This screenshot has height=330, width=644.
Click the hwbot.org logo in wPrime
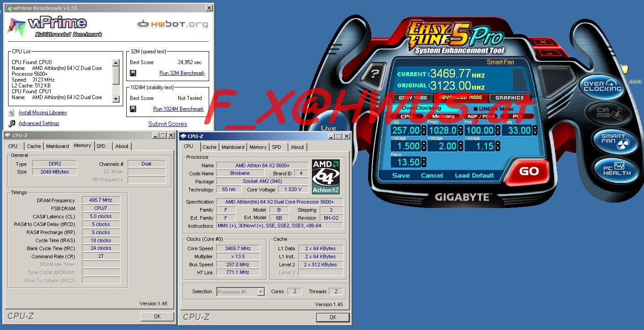pyautogui.click(x=172, y=24)
